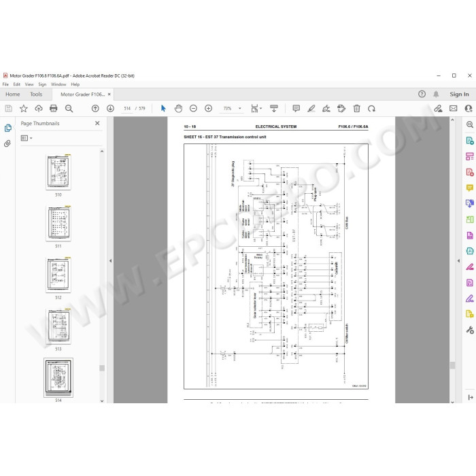Choose the selection arrow tool
This screenshot has height=476, width=476.
(163, 108)
